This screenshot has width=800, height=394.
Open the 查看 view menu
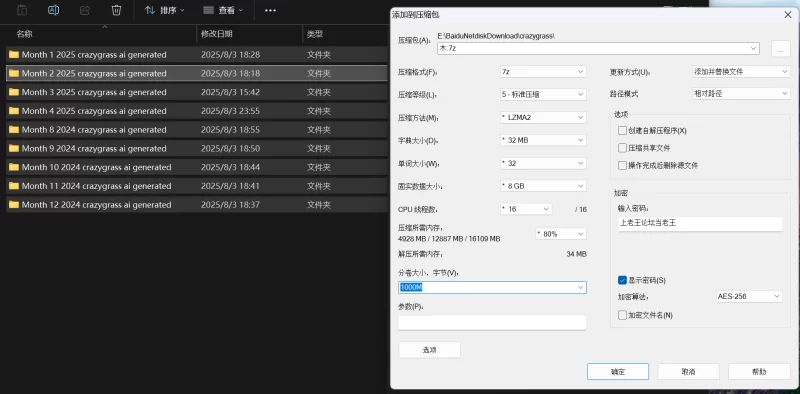[223, 10]
